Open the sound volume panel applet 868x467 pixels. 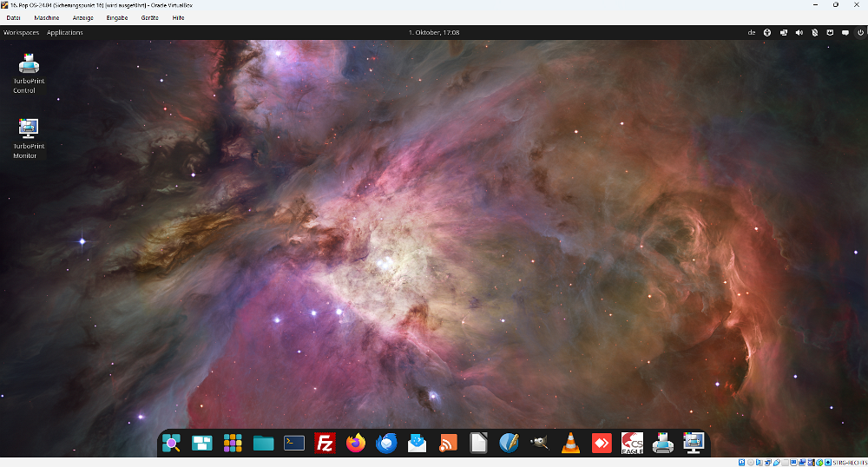pos(799,32)
